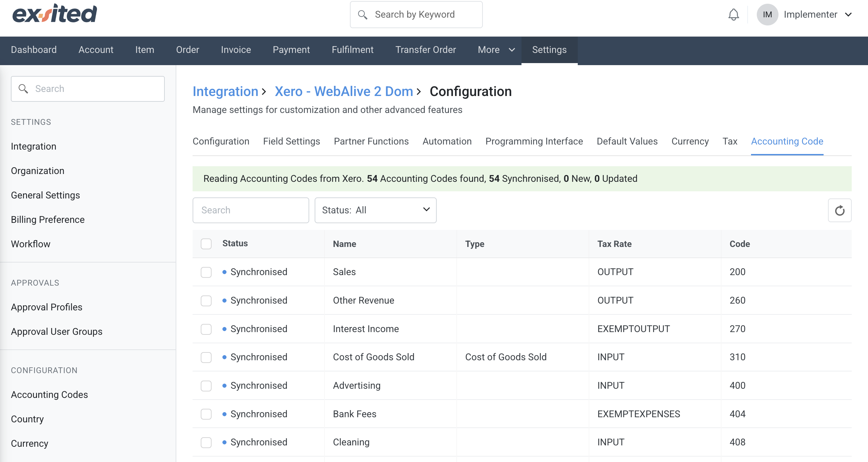Switch to the Programming Interface tab
The width and height of the screenshot is (868, 462).
coord(534,141)
